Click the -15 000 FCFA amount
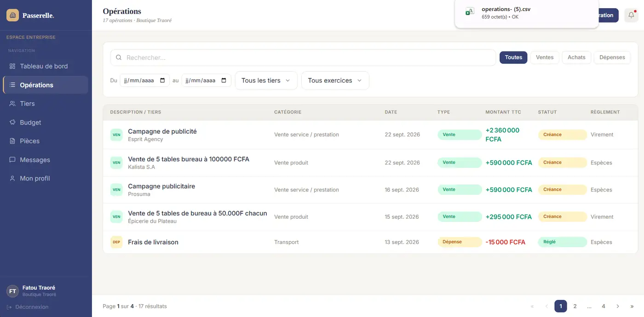 505,242
